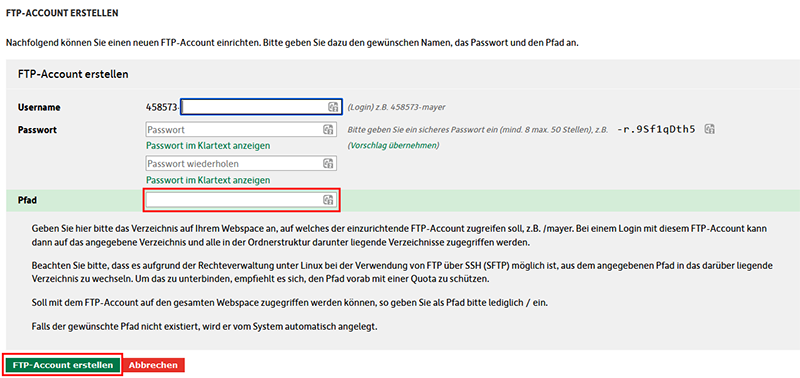Click the 458573- username prefix text

(163, 107)
